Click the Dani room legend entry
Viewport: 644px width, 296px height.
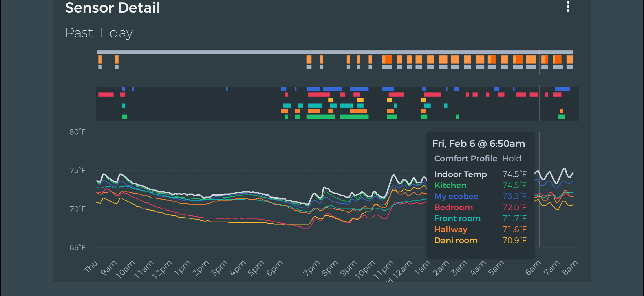click(x=456, y=240)
